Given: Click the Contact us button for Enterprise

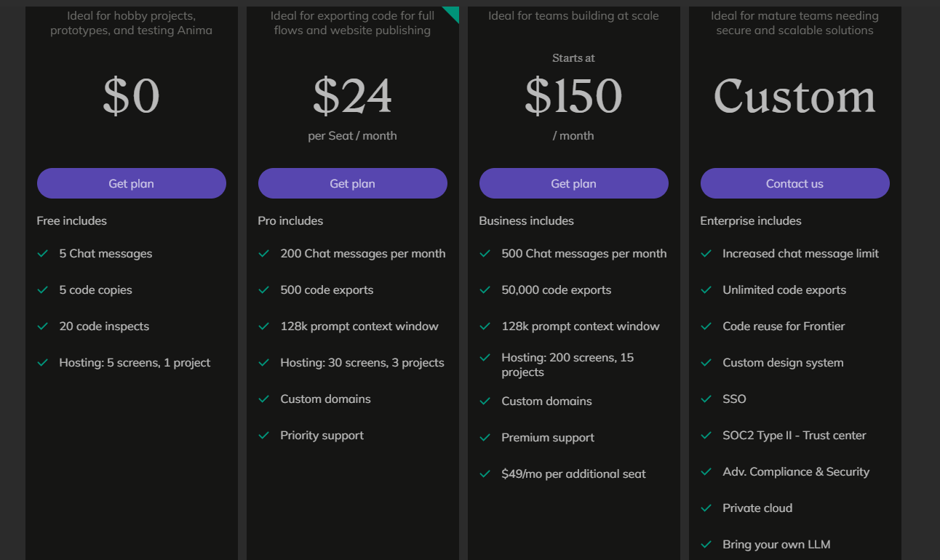Looking at the screenshot, I should click(795, 183).
